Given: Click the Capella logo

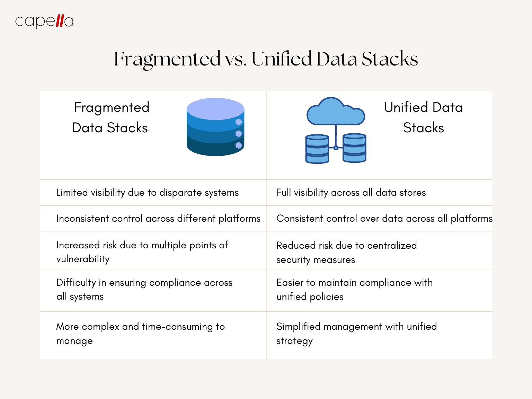Looking at the screenshot, I should [44, 21].
